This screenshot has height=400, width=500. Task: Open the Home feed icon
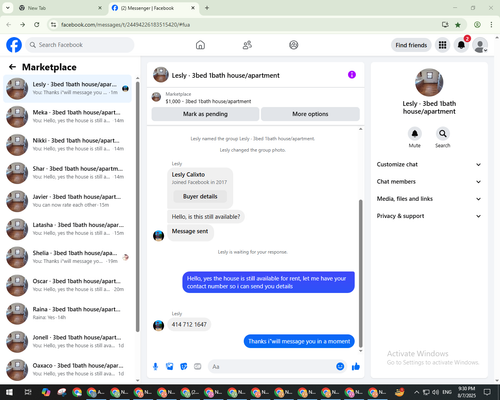(x=200, y=45)
